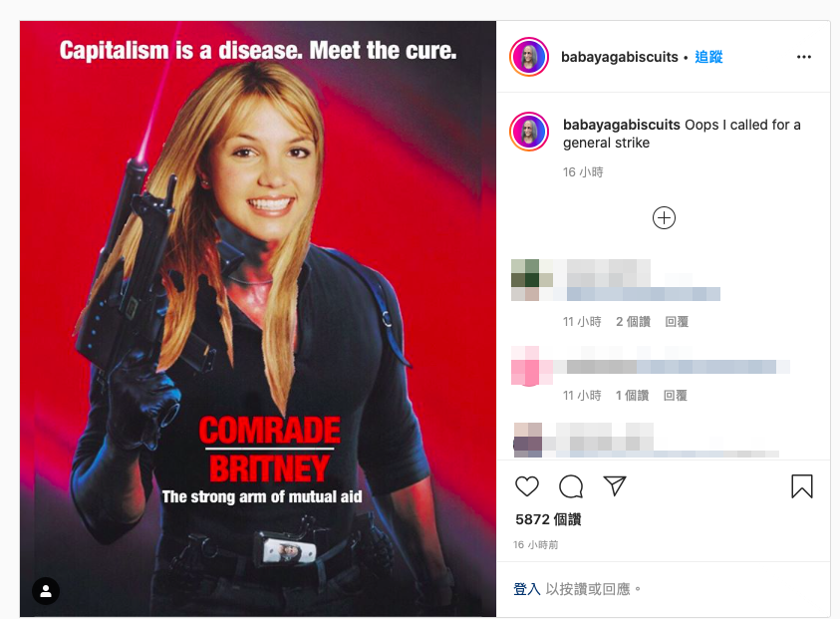Image resolution: width=840 pixels, height=619 pixels.
Task: Open the profile avatar beside the caption
Action: (529, 132)
